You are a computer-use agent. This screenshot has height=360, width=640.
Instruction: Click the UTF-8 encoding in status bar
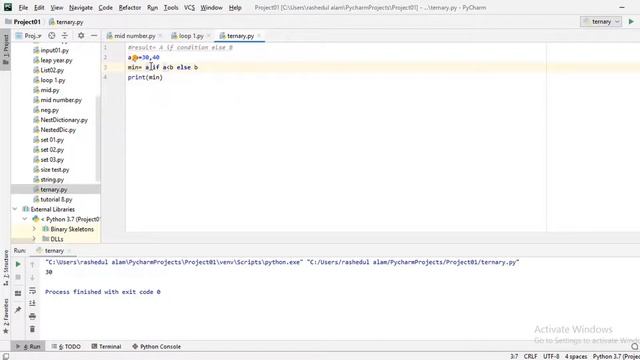click(551, 356)
